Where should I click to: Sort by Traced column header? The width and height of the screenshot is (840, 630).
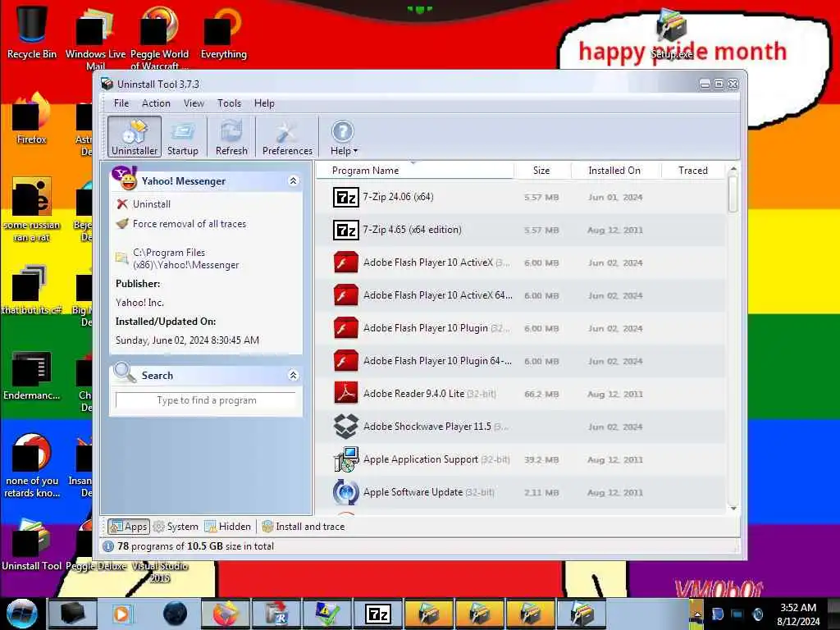(x=693, y=171)
